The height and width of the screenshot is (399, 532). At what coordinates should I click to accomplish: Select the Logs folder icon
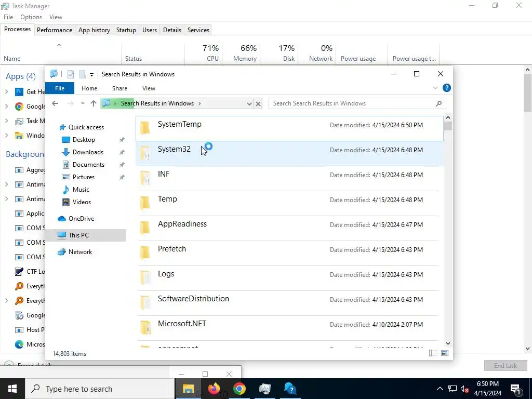click(145, 277)
